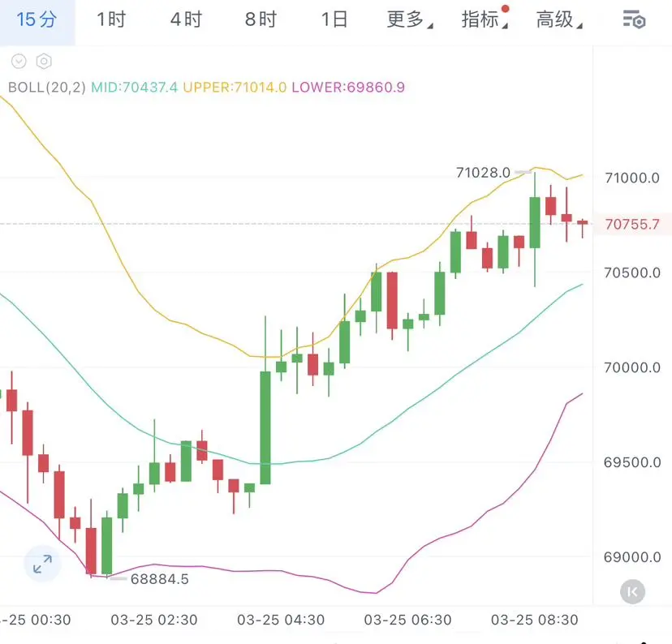Click the 03-25 06:30 time label

(407, 620)
